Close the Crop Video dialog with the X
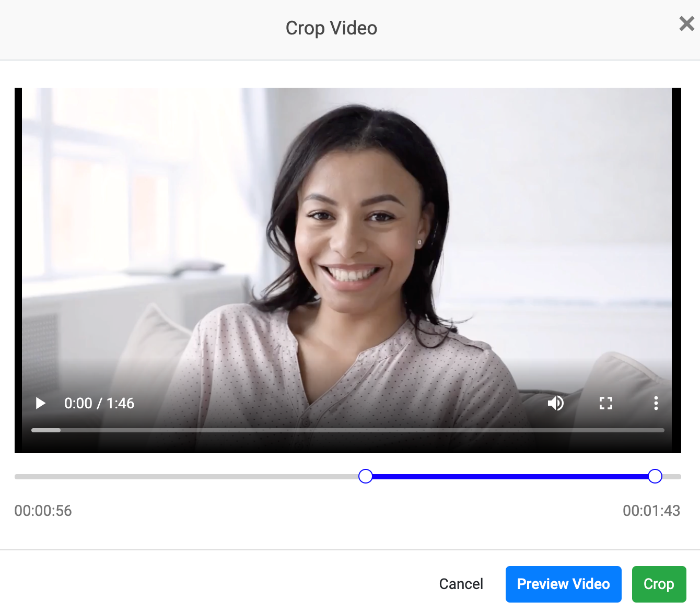Screen dimensions: 700x613 click(686, 23)
